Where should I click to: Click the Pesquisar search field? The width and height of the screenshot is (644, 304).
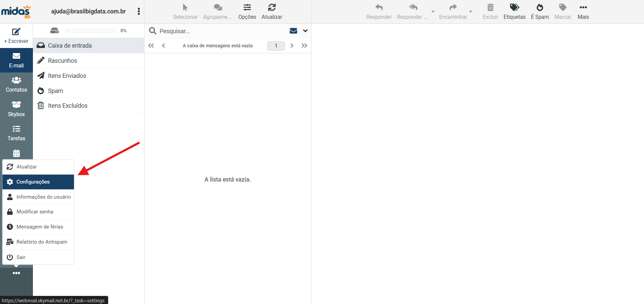pyautogui.click(x=218, y=31)
